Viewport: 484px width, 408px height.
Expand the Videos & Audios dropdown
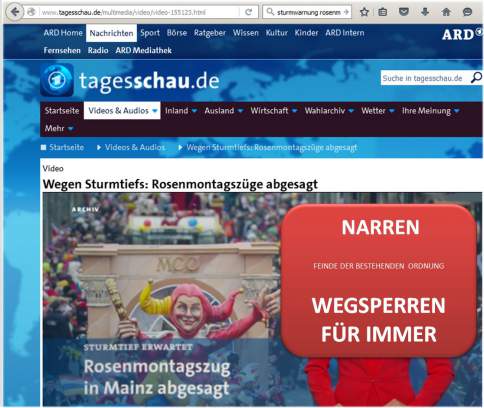155,111
